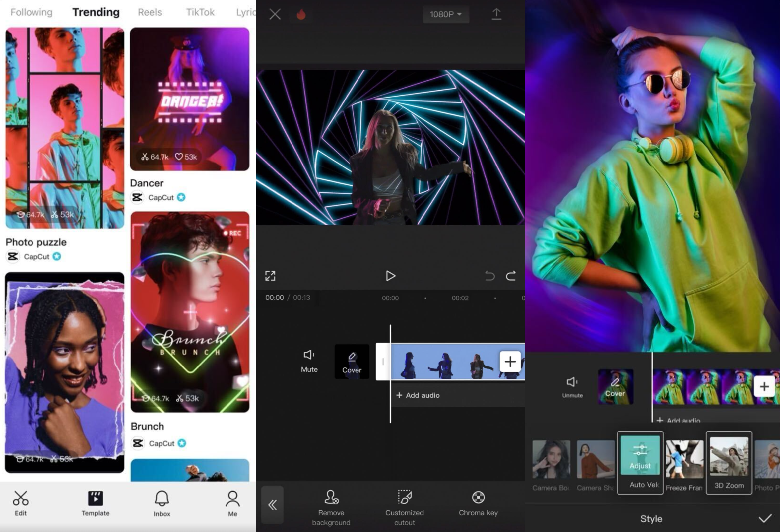
Task: Click the play button in video preview
Action: 391,275
